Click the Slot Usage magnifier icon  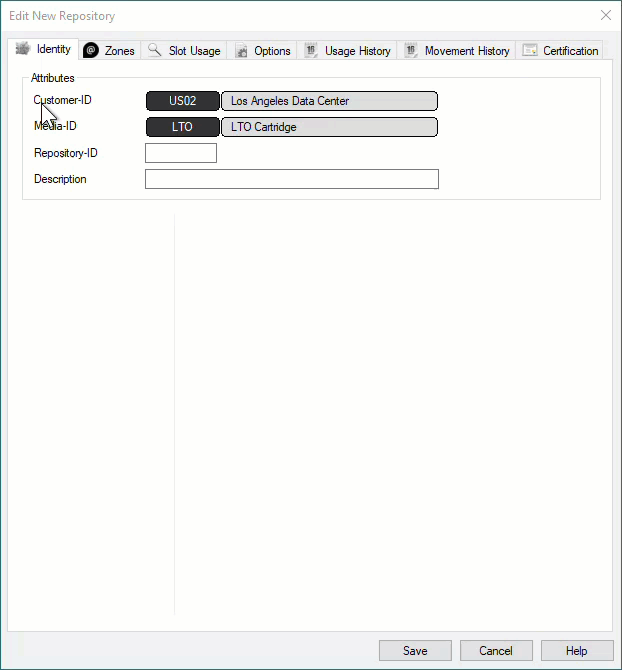(x=154, y=50)
